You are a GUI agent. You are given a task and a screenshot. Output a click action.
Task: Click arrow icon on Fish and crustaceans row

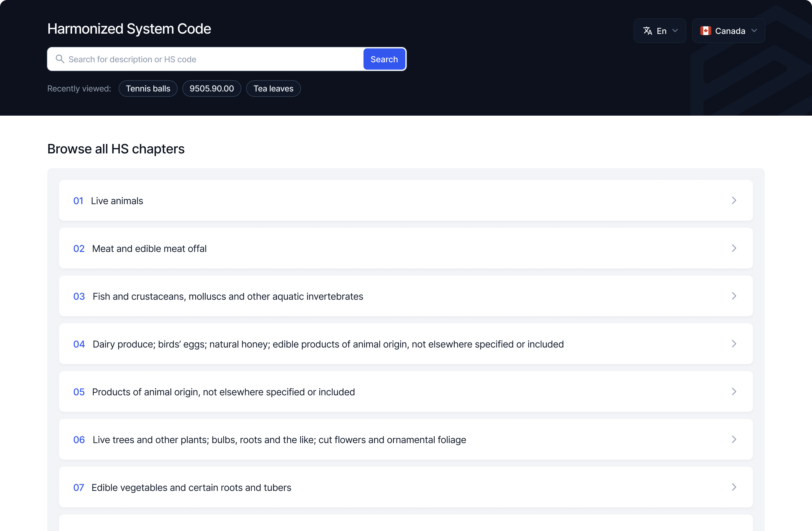[x=734, y=296]
